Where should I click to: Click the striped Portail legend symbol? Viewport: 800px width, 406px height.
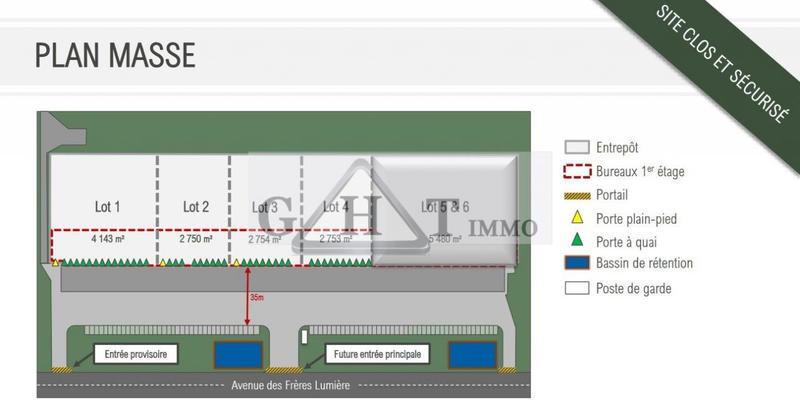coord(575,194)
